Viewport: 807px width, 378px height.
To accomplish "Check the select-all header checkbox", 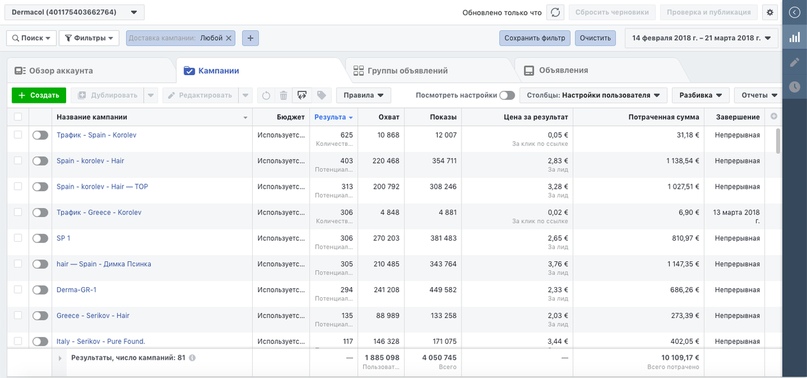I will coord(18,117).
